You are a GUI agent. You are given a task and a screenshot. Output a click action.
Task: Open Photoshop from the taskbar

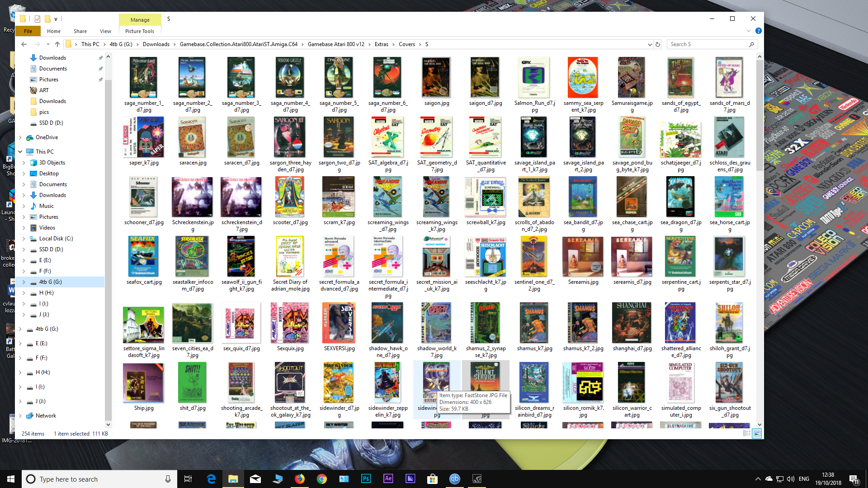pyautogui.click(x=366, y=479)
